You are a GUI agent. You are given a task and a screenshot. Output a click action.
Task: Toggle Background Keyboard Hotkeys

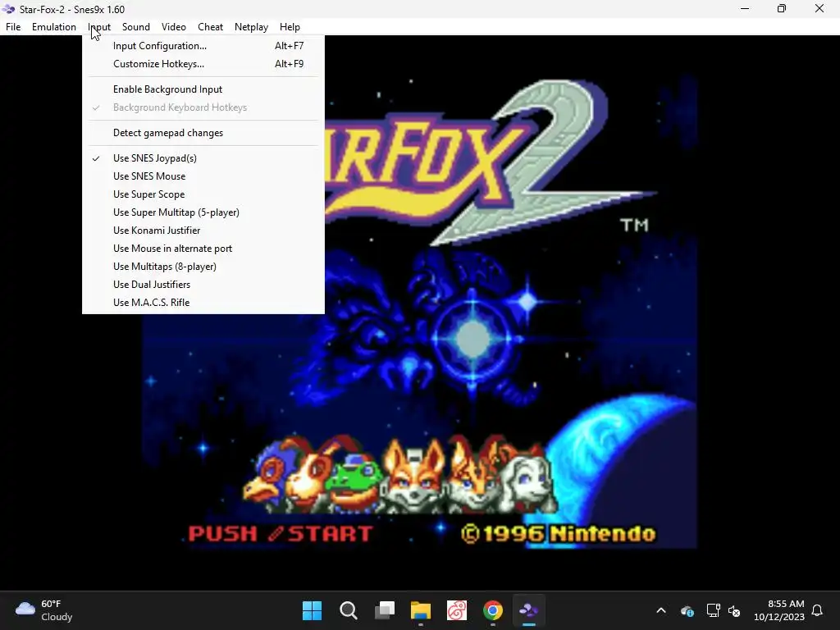tap(203, 107)
